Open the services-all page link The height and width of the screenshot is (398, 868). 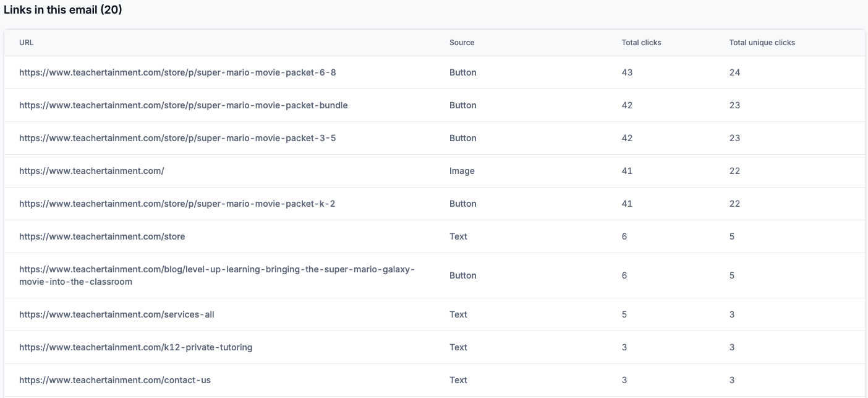click(117, 314)
